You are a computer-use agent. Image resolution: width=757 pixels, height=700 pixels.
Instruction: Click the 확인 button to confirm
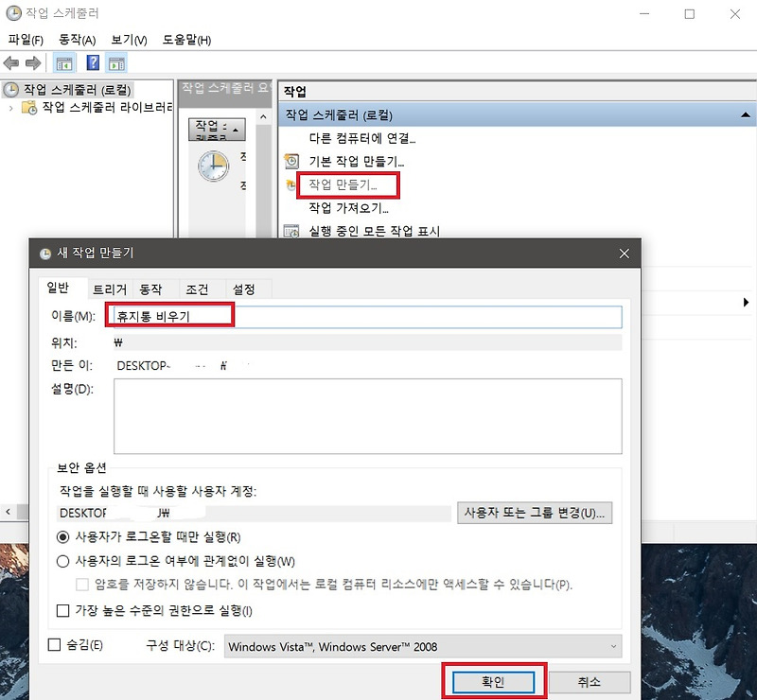tap(491, 681)
